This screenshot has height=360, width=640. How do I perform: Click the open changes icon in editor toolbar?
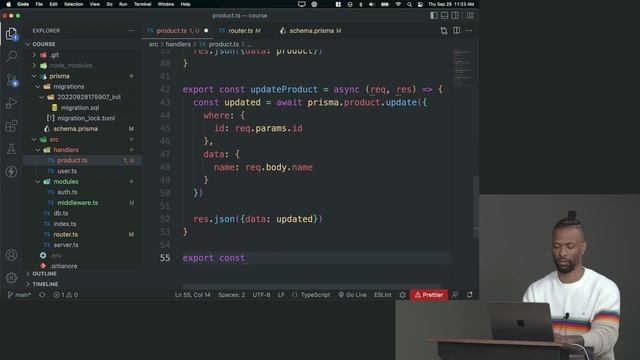pyautogui.click(x=444, y=31)
